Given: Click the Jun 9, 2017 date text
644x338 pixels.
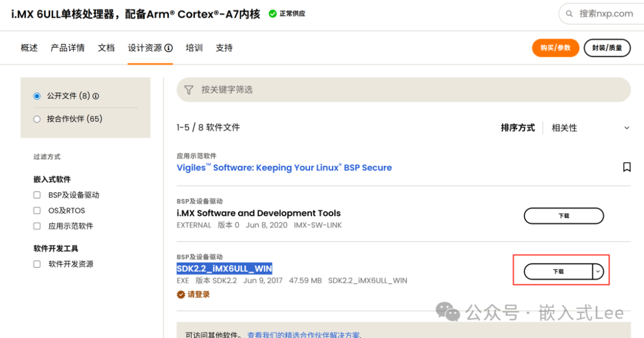Looking at the screenshot, I should click(263, 281).
